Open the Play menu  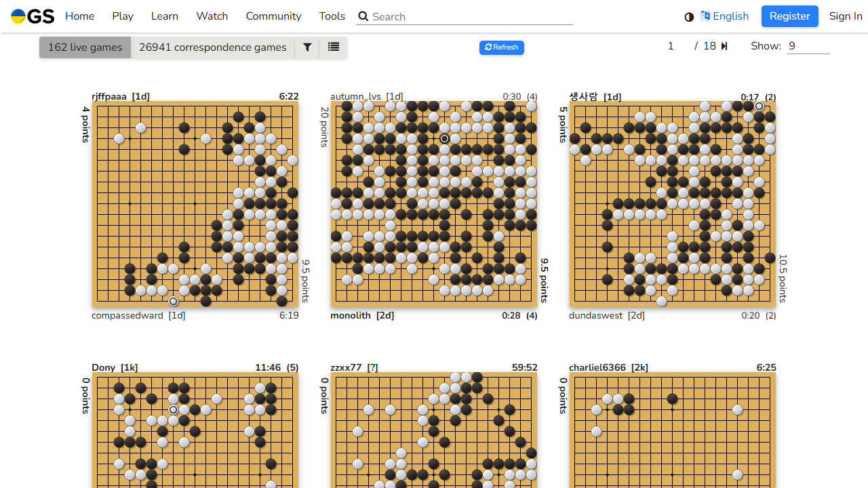point(123,16)
